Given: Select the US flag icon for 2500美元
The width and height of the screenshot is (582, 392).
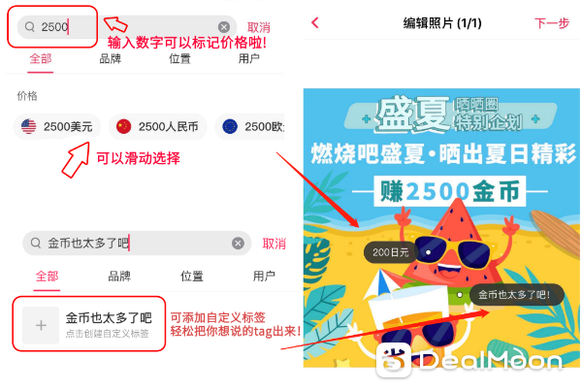Looking at the screenshot, I should click(x=28, y=126).
